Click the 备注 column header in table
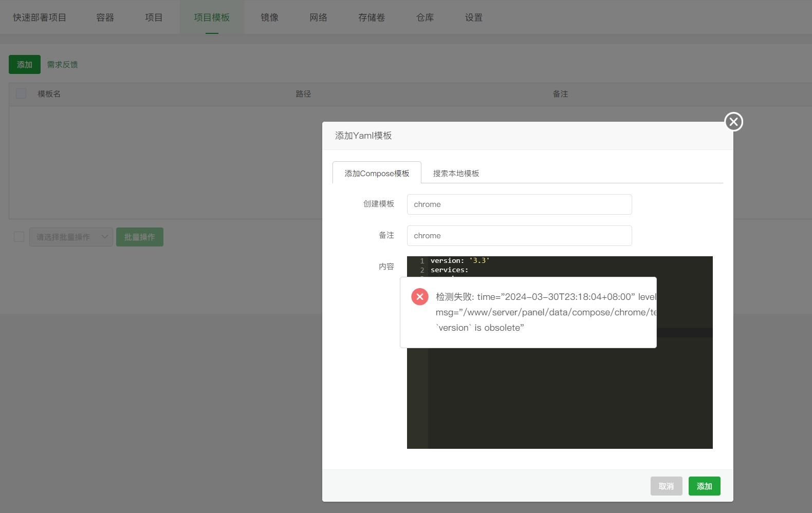 tap(560, 94)
